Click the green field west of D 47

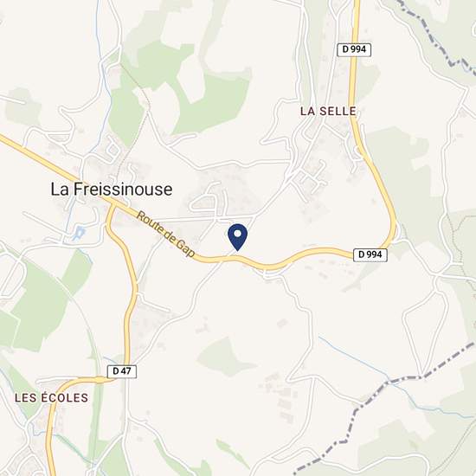(40, 306)
